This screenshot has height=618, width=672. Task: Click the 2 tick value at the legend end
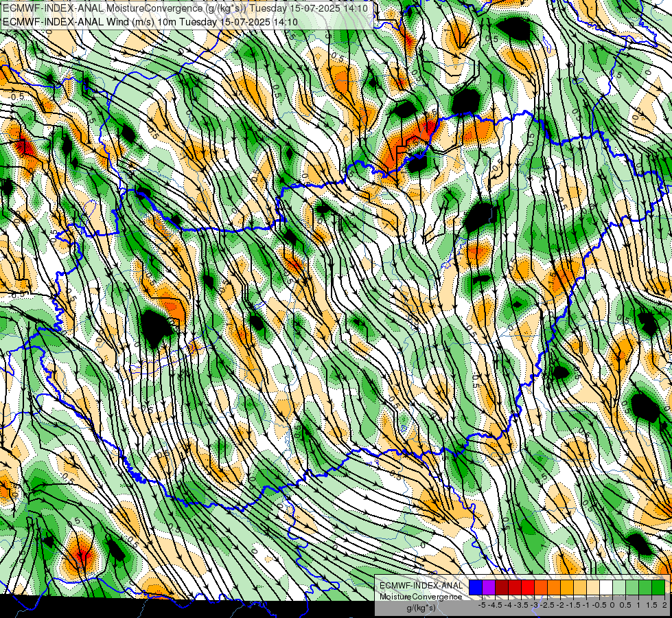664,605
